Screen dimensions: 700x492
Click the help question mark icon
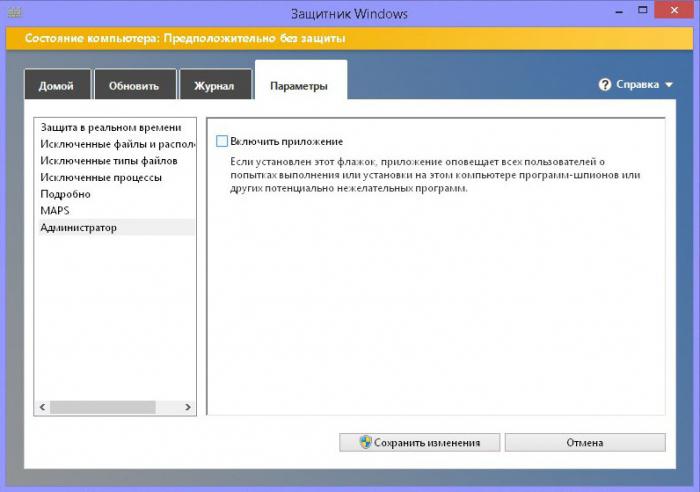(x=604, y=84)
